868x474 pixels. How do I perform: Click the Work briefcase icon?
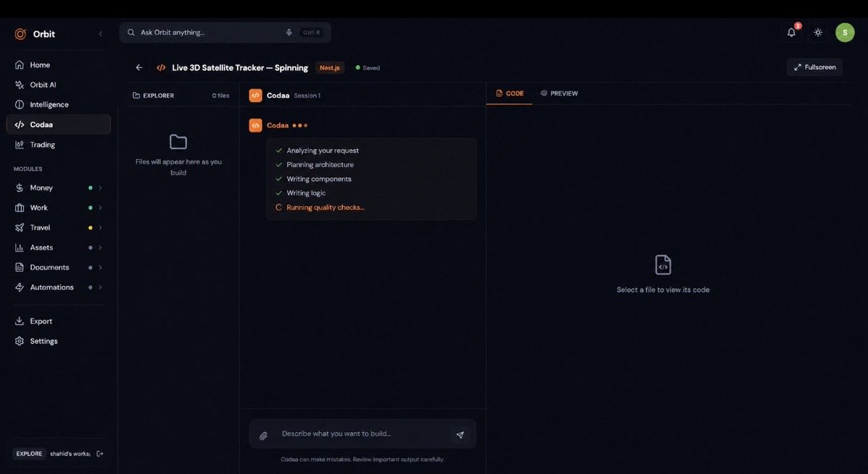click(x=20, y=208)
